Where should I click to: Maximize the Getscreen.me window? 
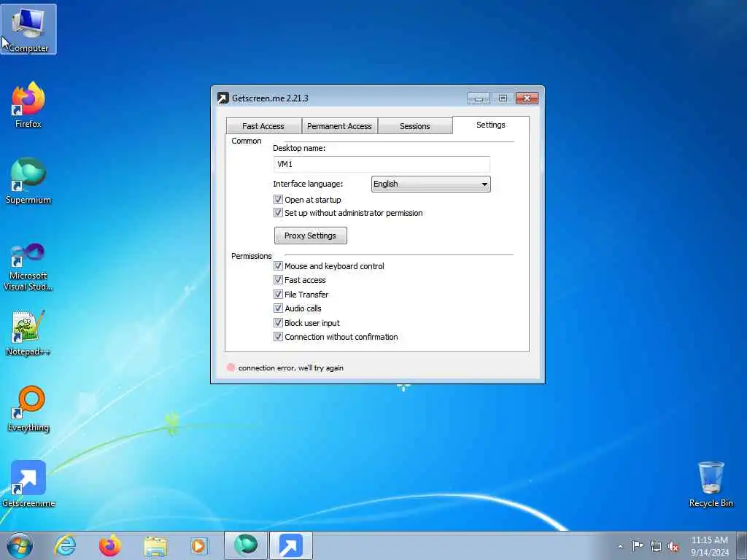point(503,98)
